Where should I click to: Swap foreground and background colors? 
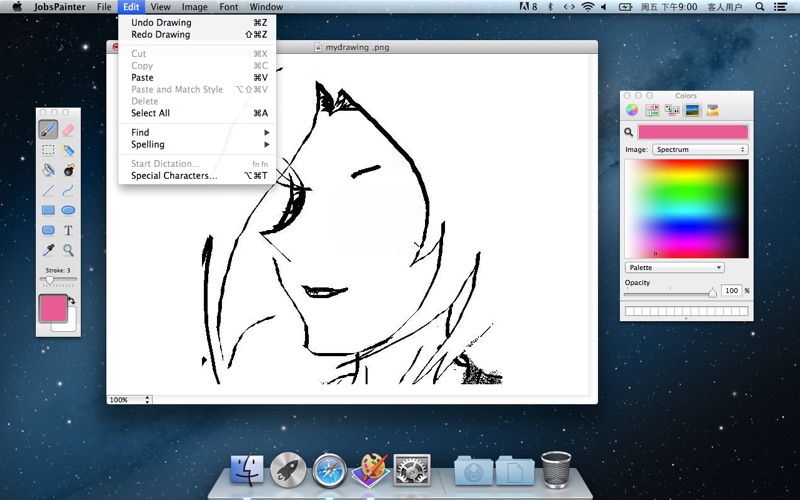tap(72, 301)
